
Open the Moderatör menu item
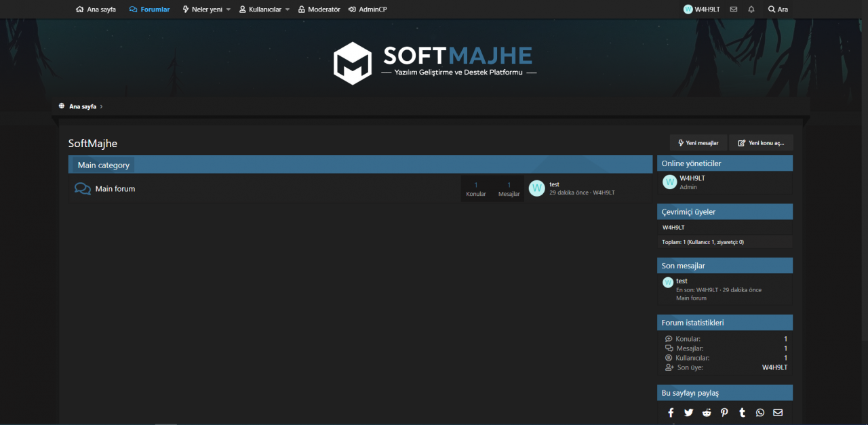coord(319,9)
